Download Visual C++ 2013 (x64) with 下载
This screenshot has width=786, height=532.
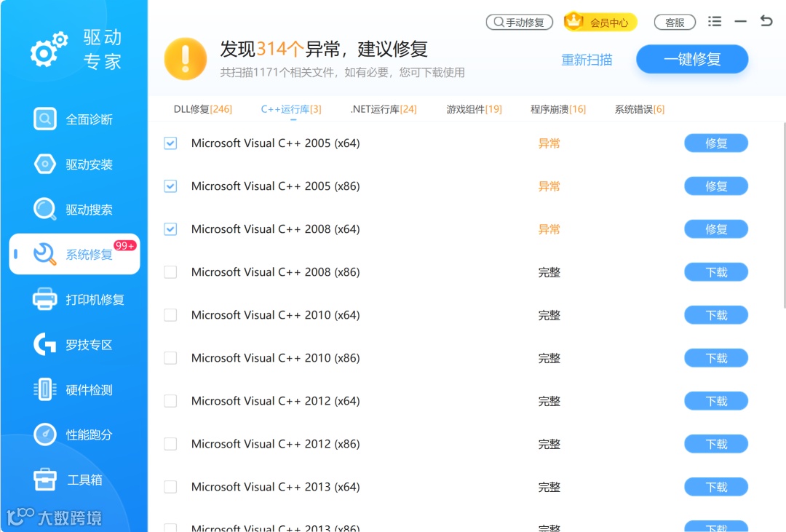point(716,487)
